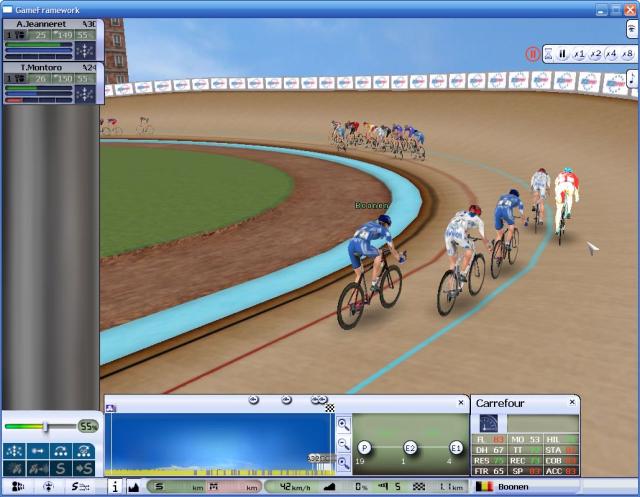Screen dimensions: 640x497
Task: Click the P peloton group marker
Action: point(364,448)
